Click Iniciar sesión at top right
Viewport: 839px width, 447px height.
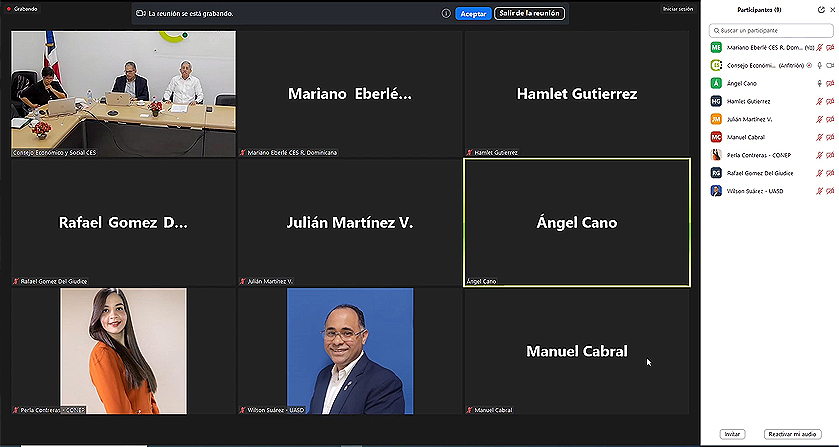[x=677, y=9]
